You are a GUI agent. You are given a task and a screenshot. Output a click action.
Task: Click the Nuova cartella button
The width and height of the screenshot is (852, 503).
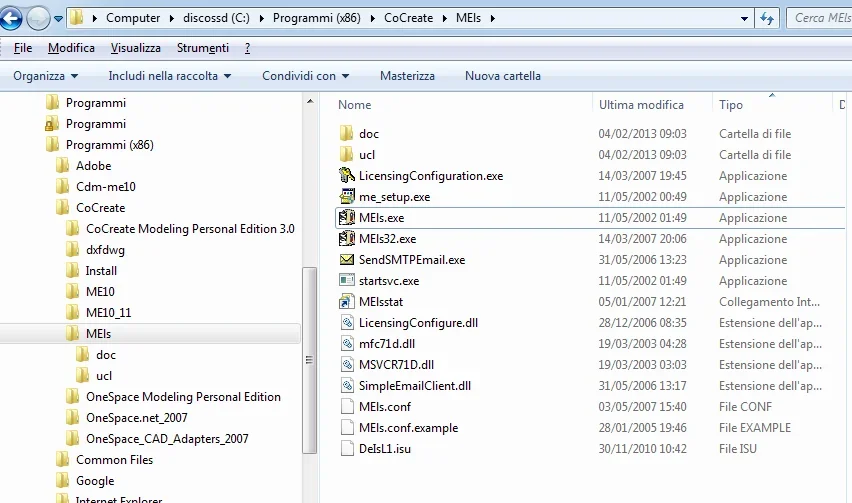pyautogui.click(x=502, y=76)
